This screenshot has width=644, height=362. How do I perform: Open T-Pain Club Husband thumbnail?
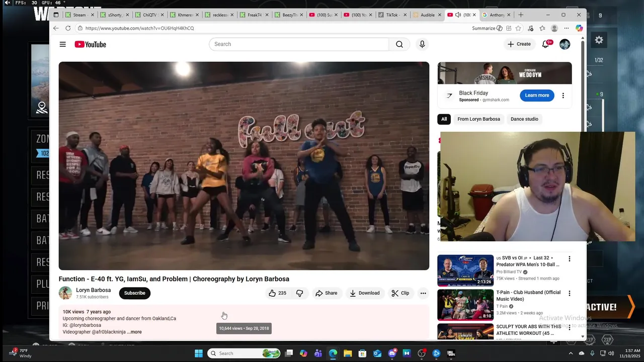tap(465, 305)
